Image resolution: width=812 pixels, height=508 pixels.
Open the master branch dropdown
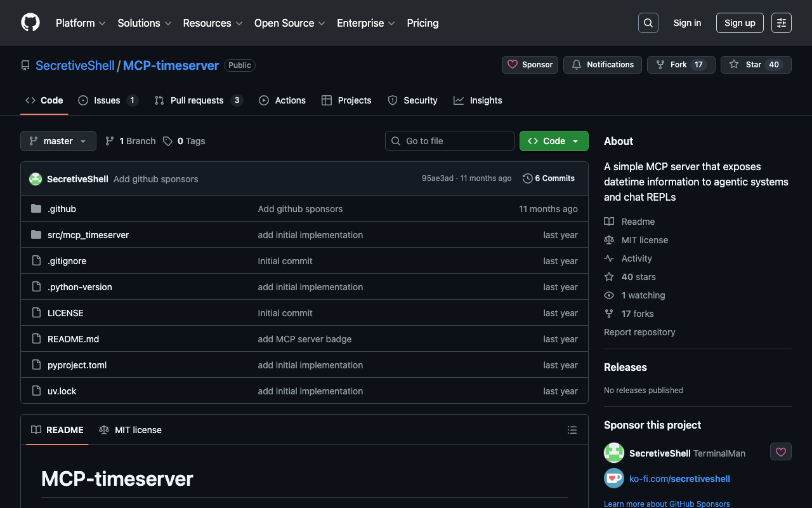[x=58, y=141]
